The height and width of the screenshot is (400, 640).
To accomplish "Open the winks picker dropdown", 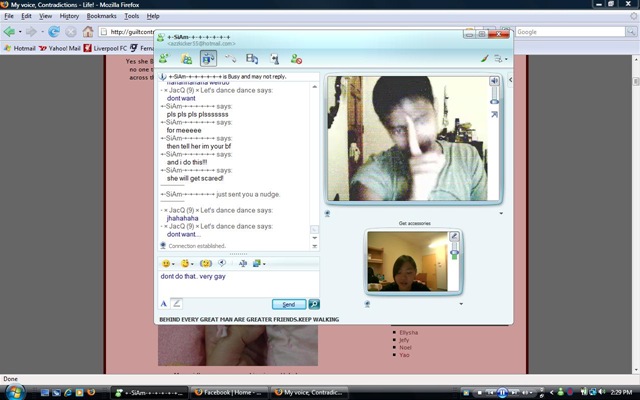I will click(x=187, y=263).
